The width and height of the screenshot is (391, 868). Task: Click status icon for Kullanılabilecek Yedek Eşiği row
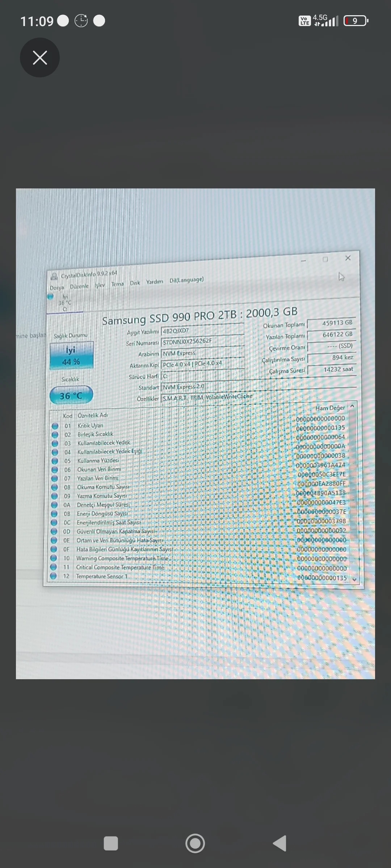tap(55, 452)
